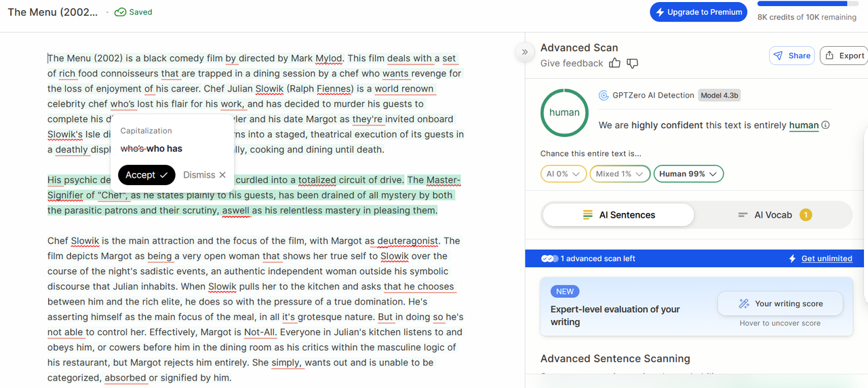This screenshot has width=868, height=388.
Task: Click the underlined word absorbed
Action: click(125, 378)
